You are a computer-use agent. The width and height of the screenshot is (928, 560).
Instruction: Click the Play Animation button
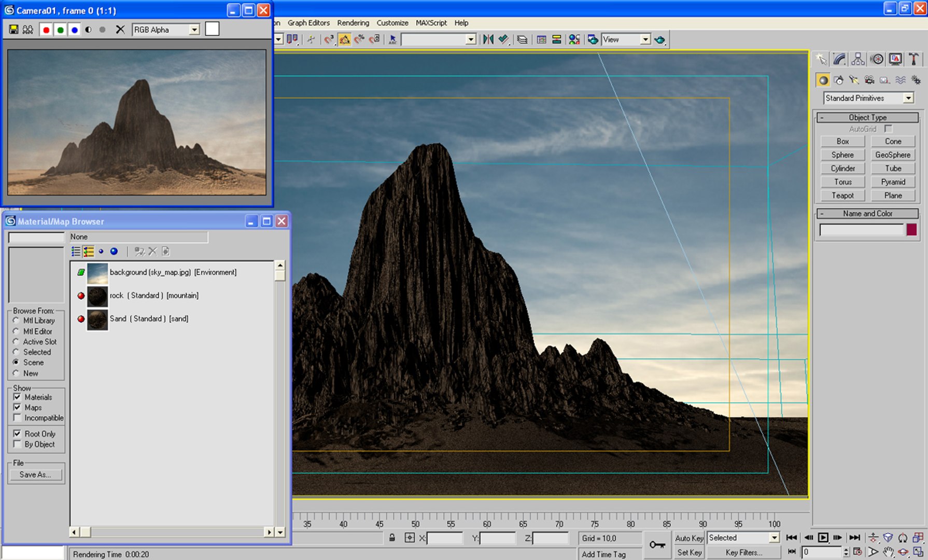coord(823,538)
